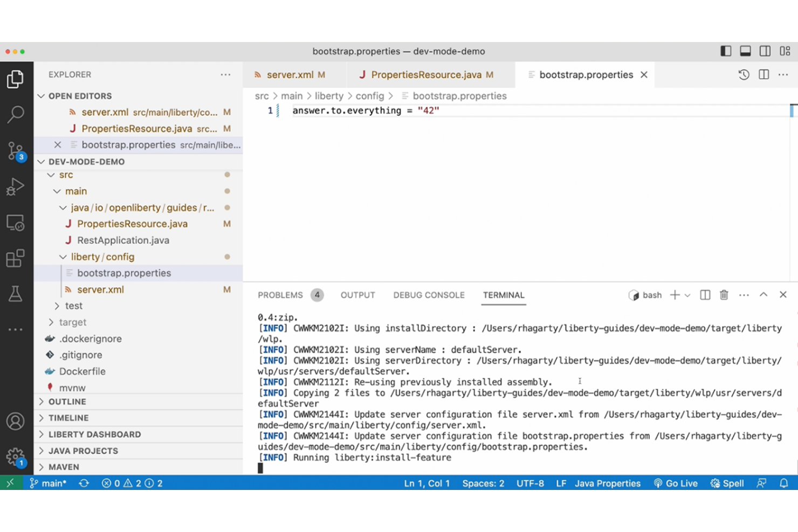Open Dockerfile in the explorer tree

pos(82,371)
